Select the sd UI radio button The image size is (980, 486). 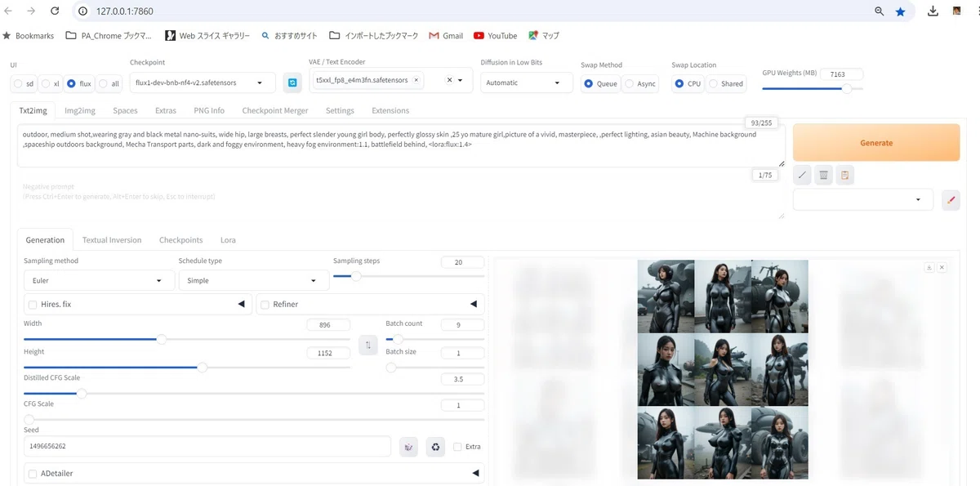tap(18, 83)
